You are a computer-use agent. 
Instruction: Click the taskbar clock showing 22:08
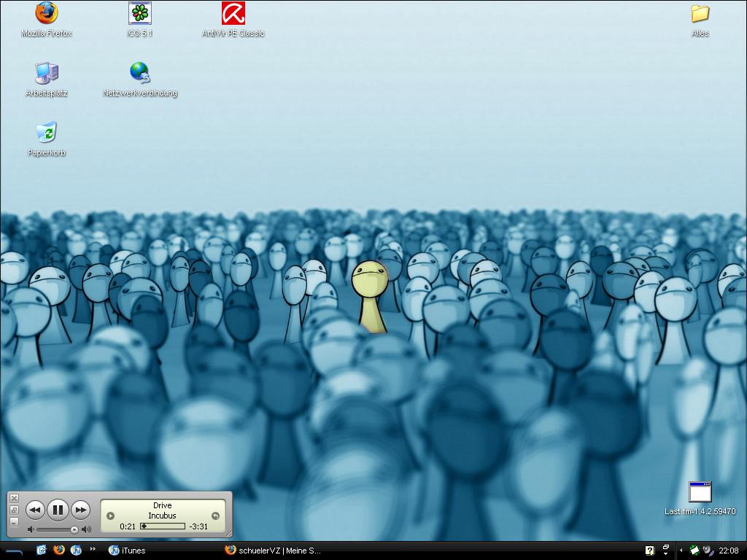(x=729, y=551)
